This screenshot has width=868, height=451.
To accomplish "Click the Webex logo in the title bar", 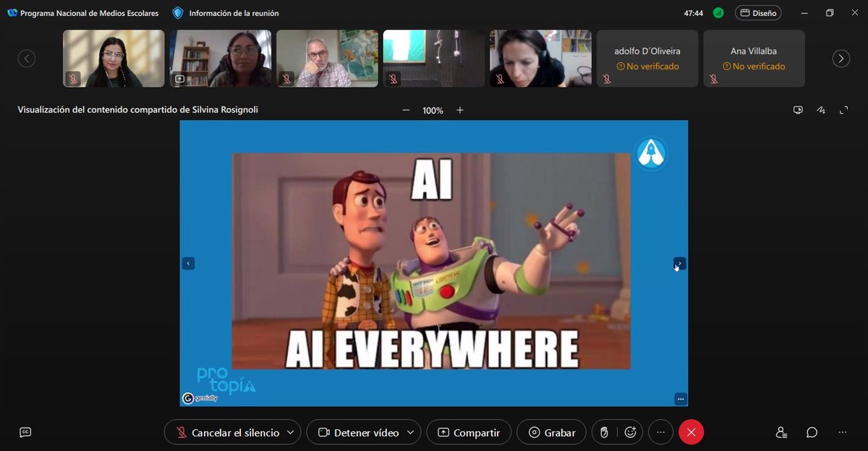I will [x=12, y=13].
